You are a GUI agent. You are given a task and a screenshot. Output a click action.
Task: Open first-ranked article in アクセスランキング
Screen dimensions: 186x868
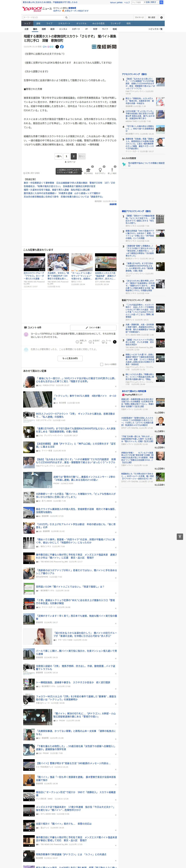coord(140,84)
